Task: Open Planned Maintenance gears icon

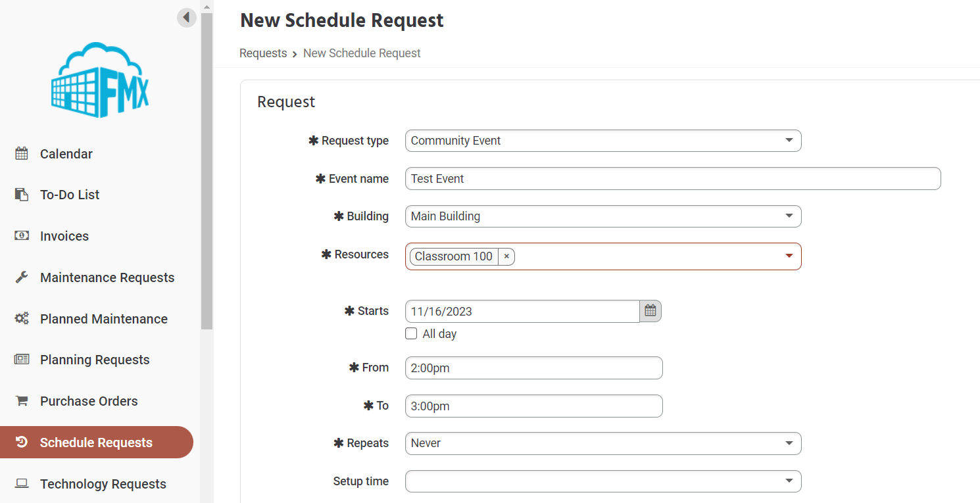Action: pos(22,318)
